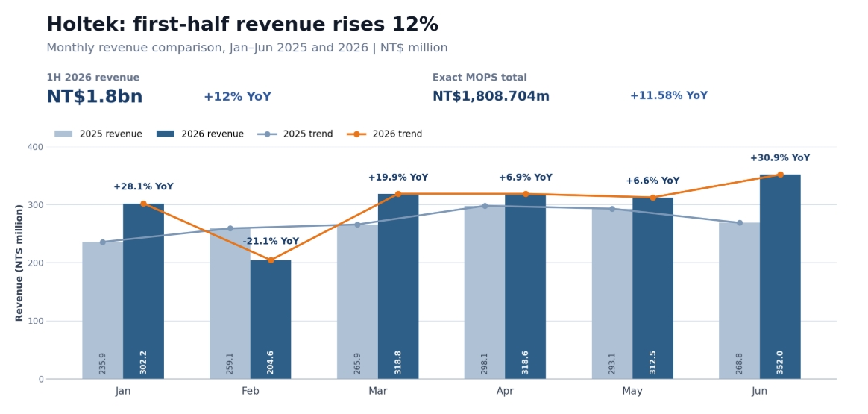Click the Apr 2025 bar labeled 298.1
The width and height of the screenshot is (868, 414).
(x=485, y=292)
